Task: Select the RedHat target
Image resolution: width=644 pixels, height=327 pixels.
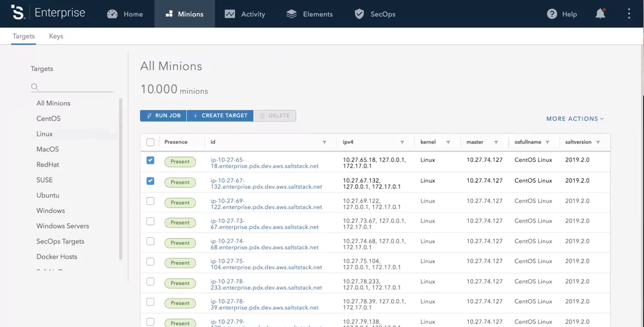Action: tap(48, 164)
